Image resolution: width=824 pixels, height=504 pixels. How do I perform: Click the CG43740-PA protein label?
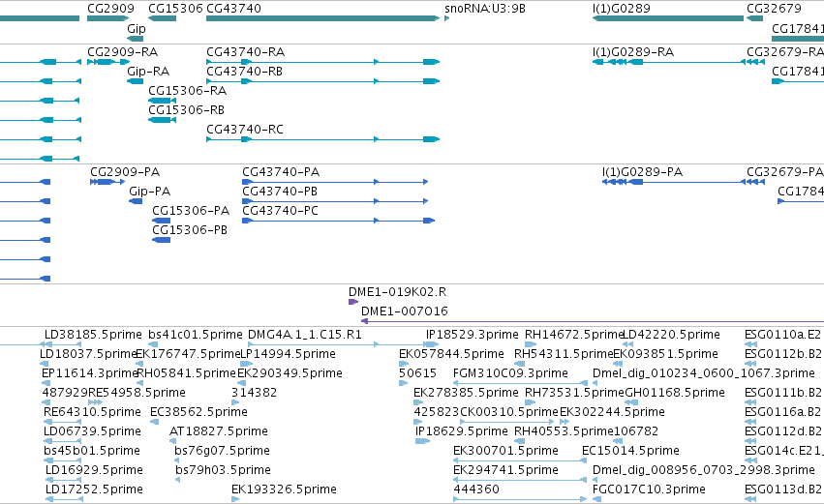coord(281,172)
